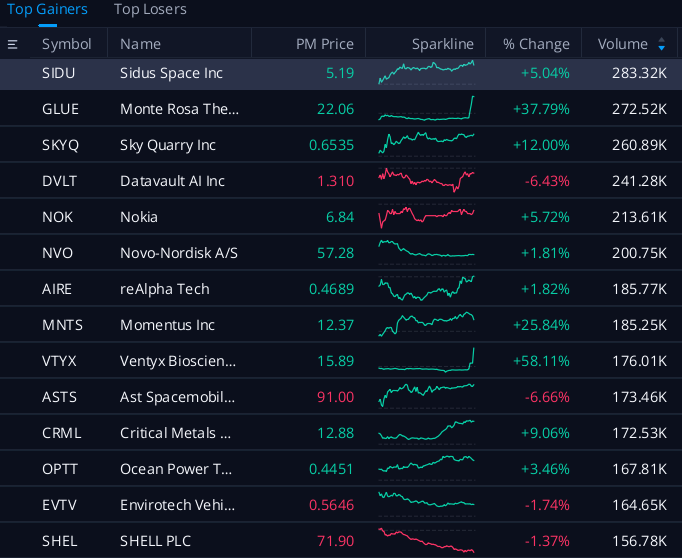Image resolution: width=682 pixels, height=558 pixels.
Task: Select the VTYX symbol
Action: pos(59,361)
